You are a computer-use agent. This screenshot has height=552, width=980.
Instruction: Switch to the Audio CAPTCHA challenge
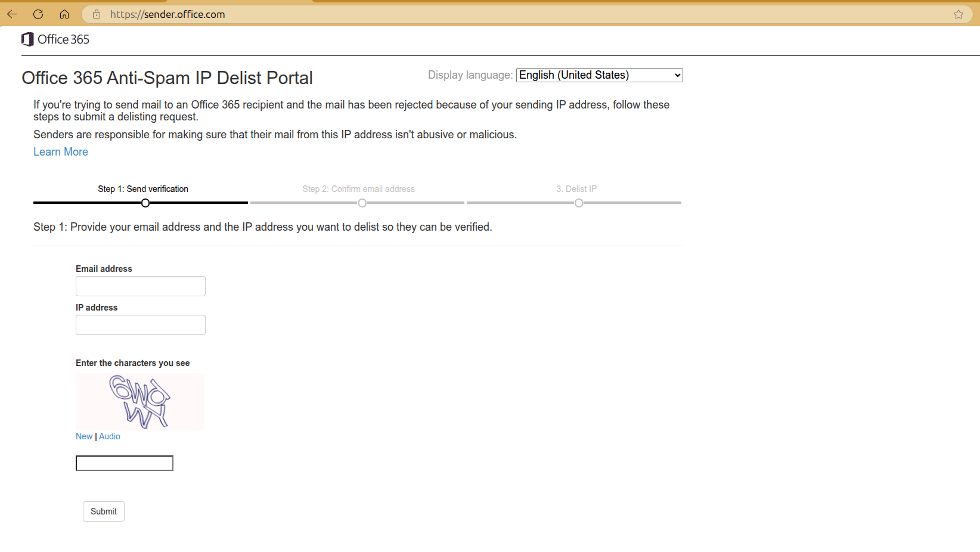pos(110,436)
